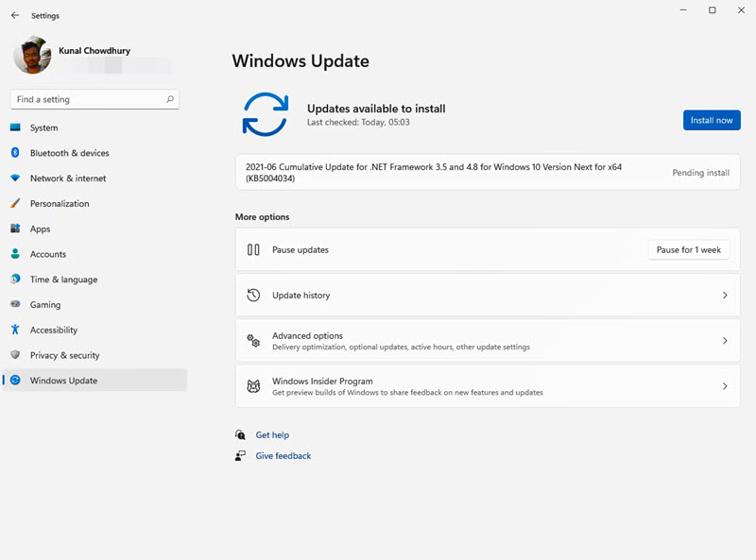Open Network & internet category
Viewport: 756px width, 560px height.
pyautogui.click(x=94, y=178)
